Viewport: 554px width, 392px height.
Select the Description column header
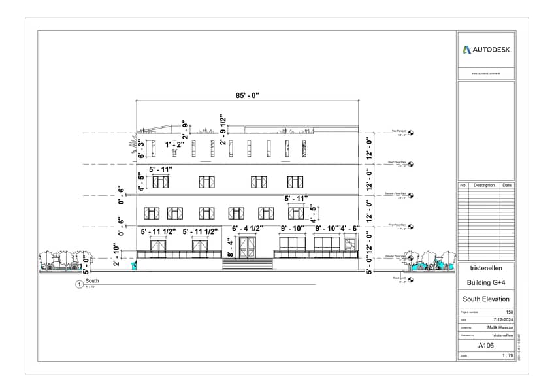[x=484, y=185]
